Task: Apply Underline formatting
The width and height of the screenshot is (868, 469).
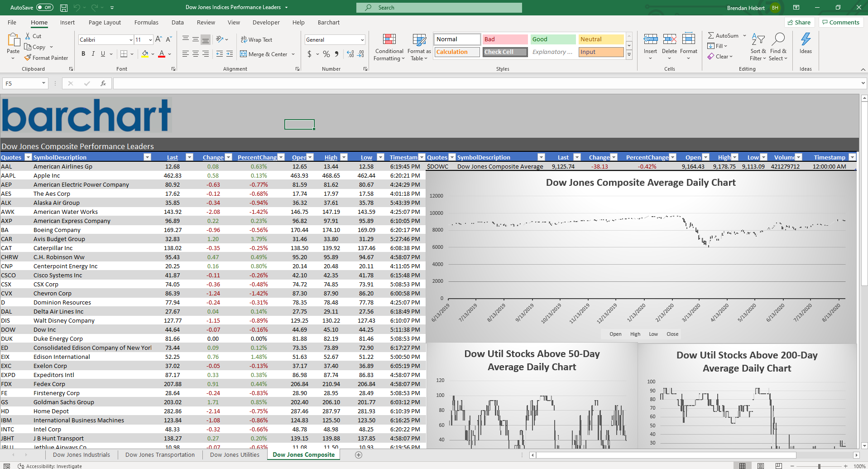Action: pyautogui.click(x=103, y=54)
